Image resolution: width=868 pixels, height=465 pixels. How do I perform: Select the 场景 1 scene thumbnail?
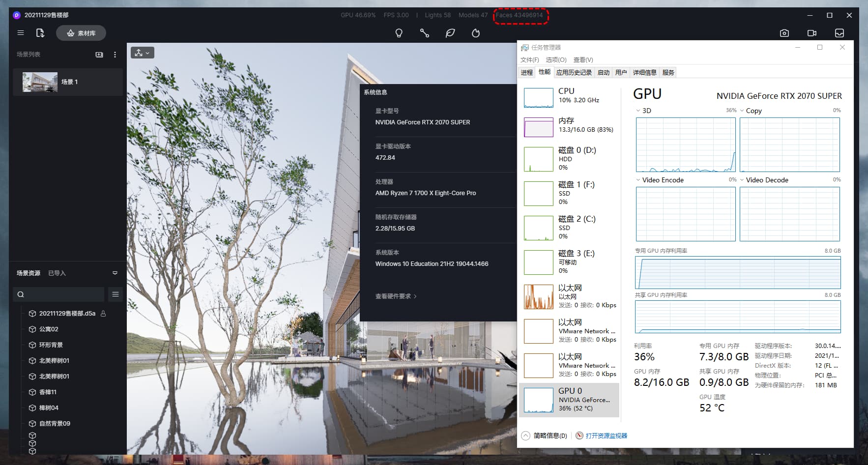point(40,82)
